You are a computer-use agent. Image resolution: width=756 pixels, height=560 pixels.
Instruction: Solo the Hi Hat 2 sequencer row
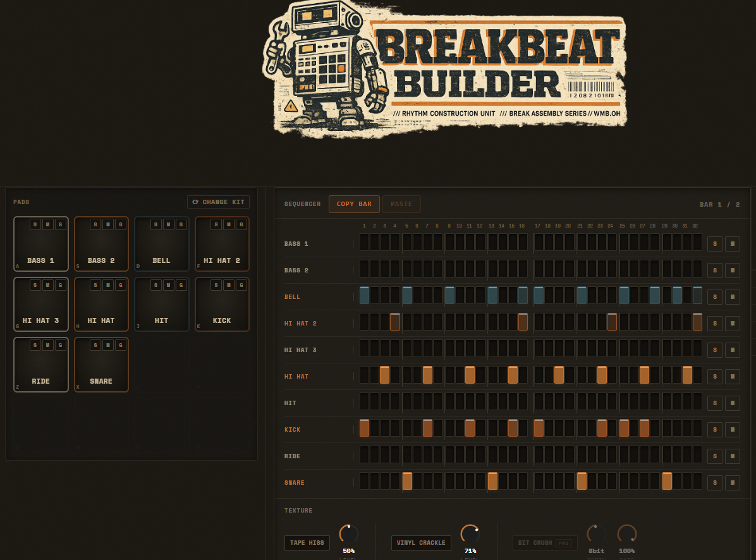point(715,324)
